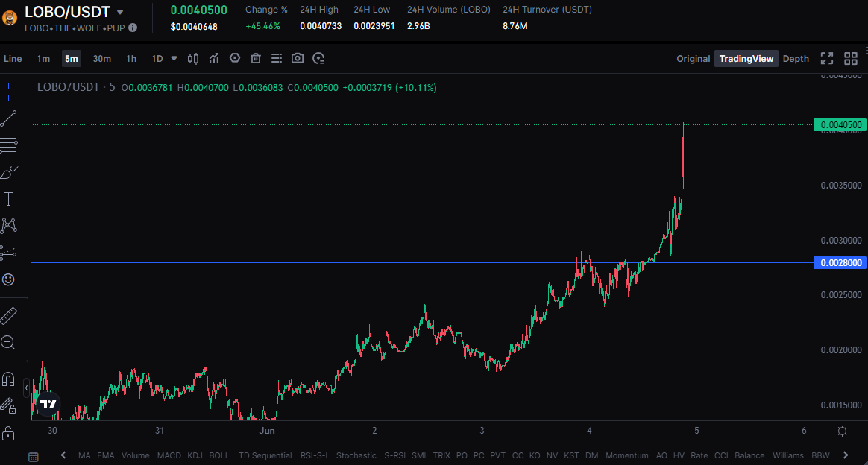The width and height of the screenshot is (868, 465).
Task: Collapse the left drawing toolbar arrow
Action: click(26, 388)
